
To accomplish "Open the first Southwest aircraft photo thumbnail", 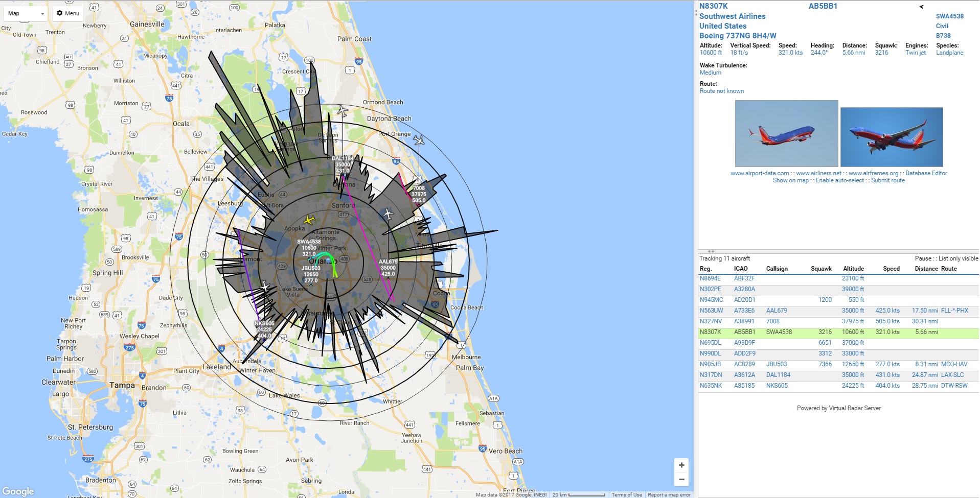I will coord(786,133).
